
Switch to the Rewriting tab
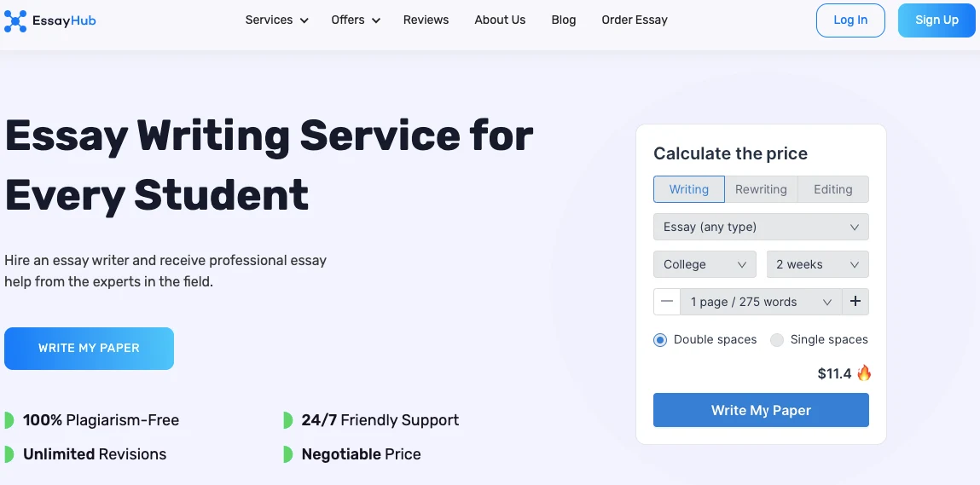[x=761, y=189]
